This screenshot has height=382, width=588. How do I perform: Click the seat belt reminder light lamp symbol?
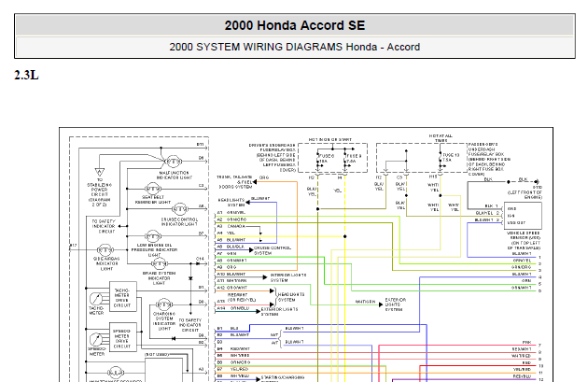[x=153, y=189]
